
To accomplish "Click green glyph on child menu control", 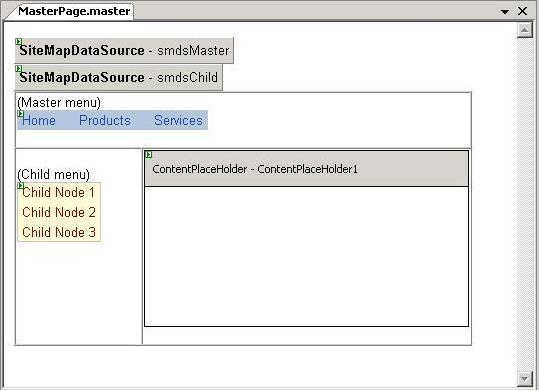I will tap(20, 186).
